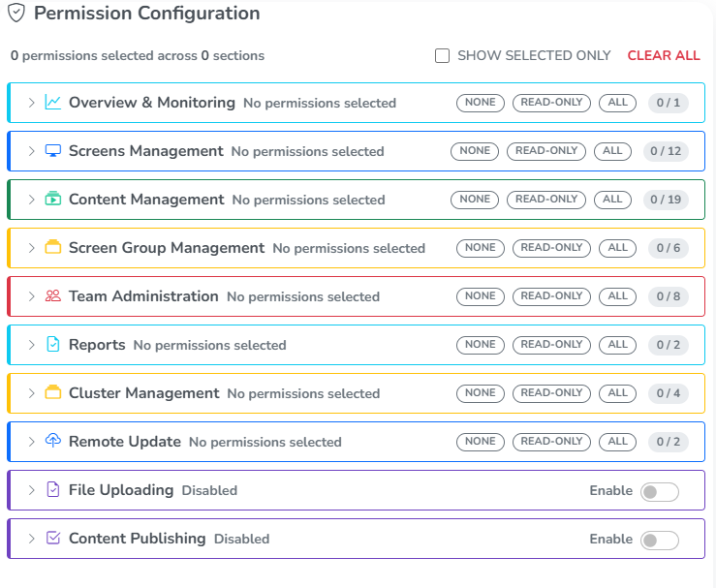Screen dimensions: 716x588
Task: Set Reports to Read-Only
Action: [x=551, y=345]
